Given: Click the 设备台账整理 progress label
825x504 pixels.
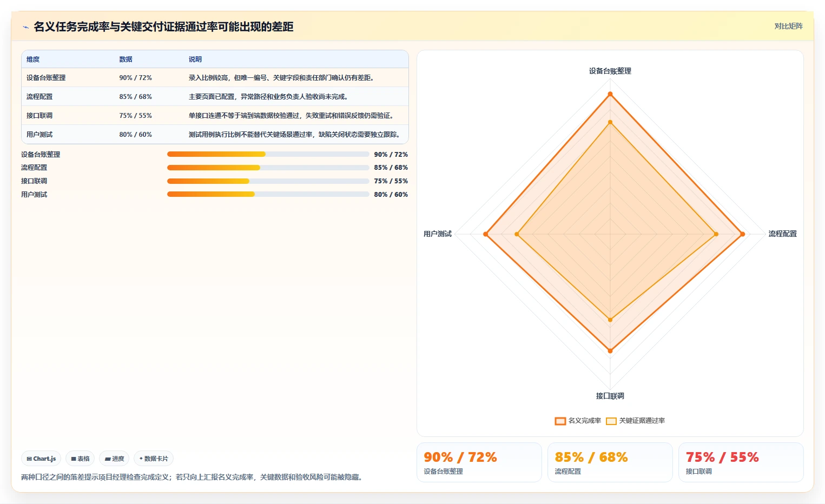Looking at the screenshot, I should pyautogui.click(x=41, y=155).
